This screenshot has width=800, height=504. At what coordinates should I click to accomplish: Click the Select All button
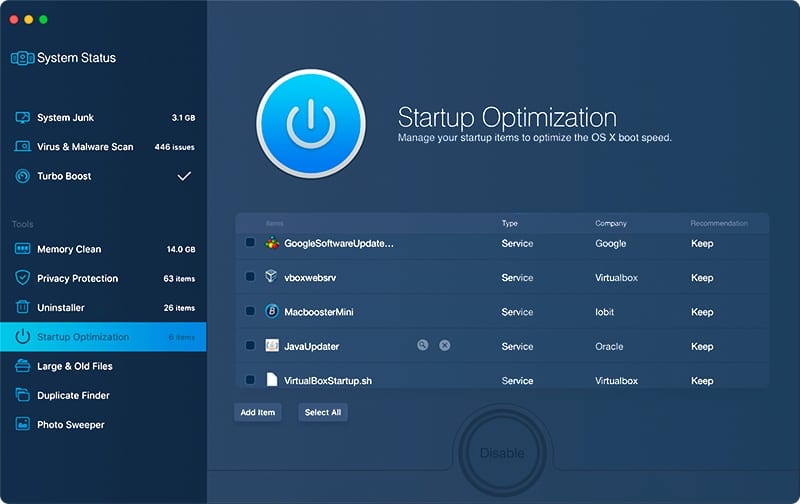pyautogui.click(x=323, y=412)
